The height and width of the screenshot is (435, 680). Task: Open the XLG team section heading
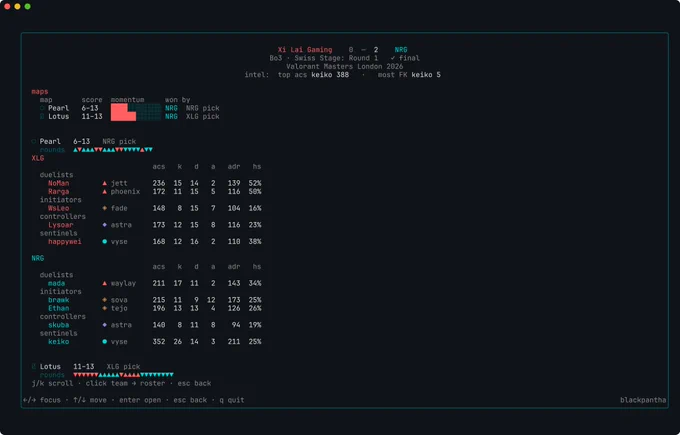click(38, 158)
